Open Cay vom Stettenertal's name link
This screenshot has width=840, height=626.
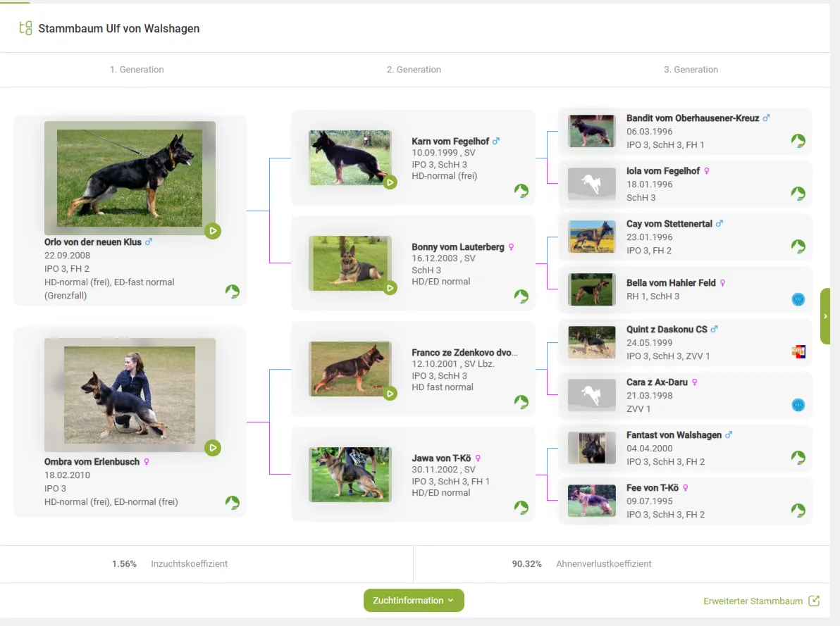tap(669, 224)
